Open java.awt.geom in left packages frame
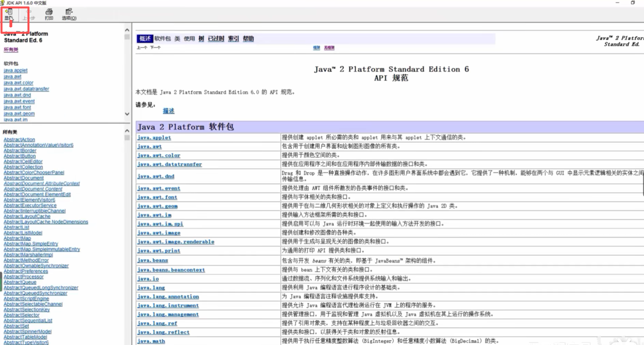Viewport: 644px width, 345px height. coord(19,113)
